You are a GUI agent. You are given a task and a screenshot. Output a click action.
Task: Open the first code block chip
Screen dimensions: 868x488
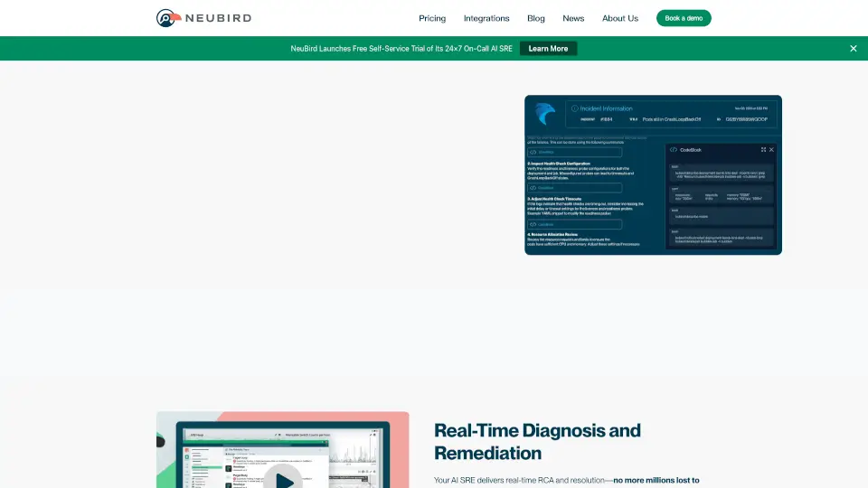pos(574,152)
